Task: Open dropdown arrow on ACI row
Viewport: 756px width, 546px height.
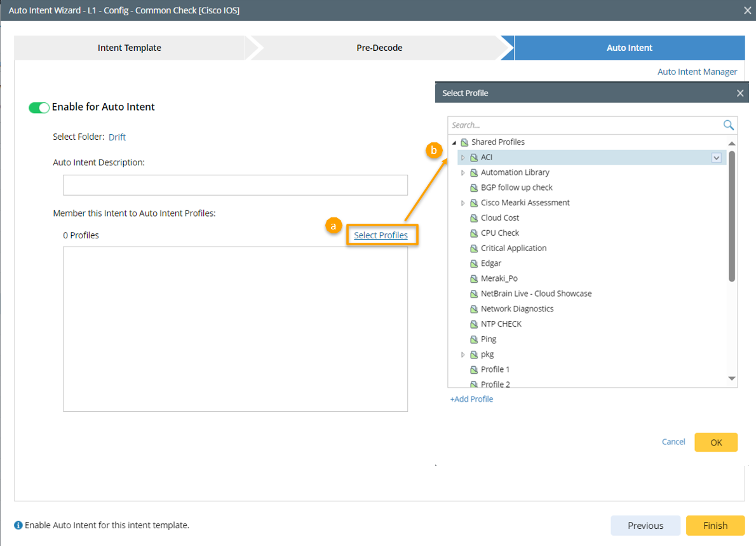Action: point(717,158)
